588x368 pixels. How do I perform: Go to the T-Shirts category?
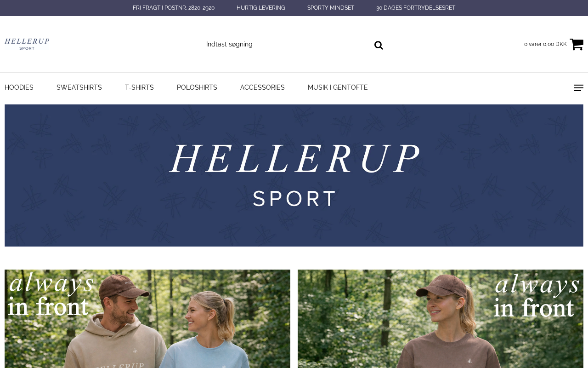(x=139, y=87)
